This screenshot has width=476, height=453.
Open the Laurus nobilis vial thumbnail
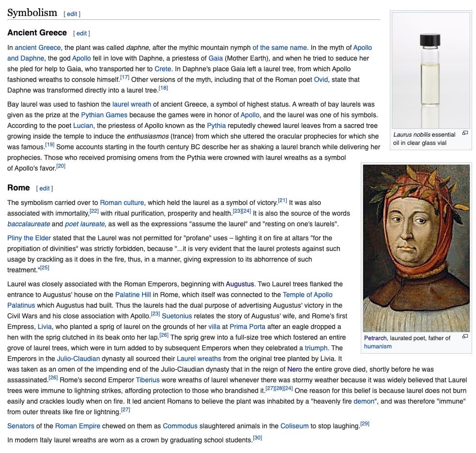[431, 70]
